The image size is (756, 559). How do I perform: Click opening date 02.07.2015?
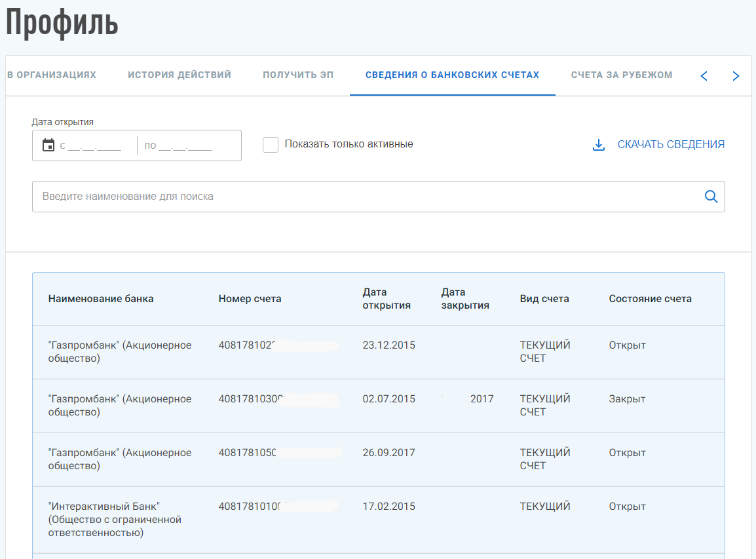tap(388, 399)
